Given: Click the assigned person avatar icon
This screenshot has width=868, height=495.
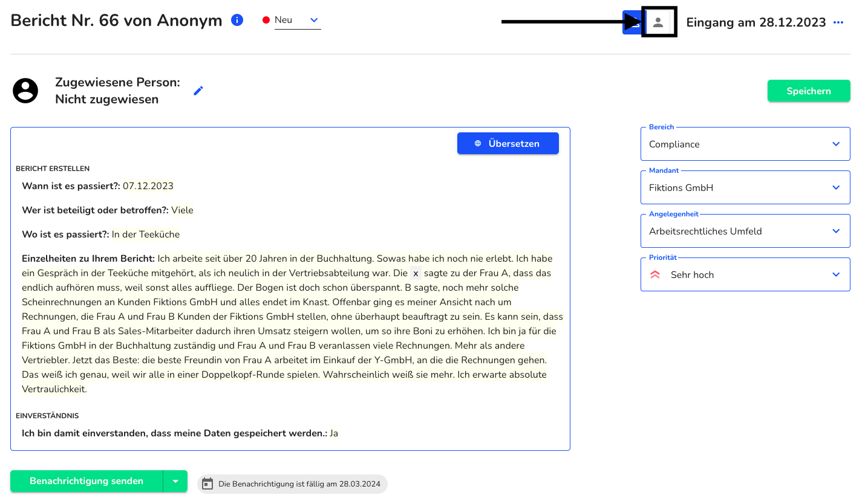Looking at the screenshot, I should (x=25, y=91).
